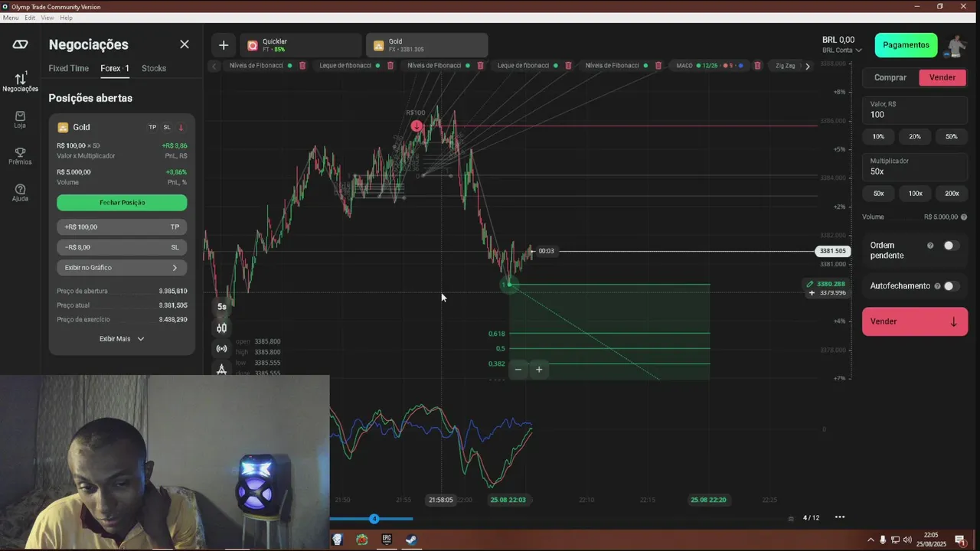The width and height of the screenshot is (980, 551).
Task: Click the signals broadcast icon on chart
Action: tap(222, 349)
